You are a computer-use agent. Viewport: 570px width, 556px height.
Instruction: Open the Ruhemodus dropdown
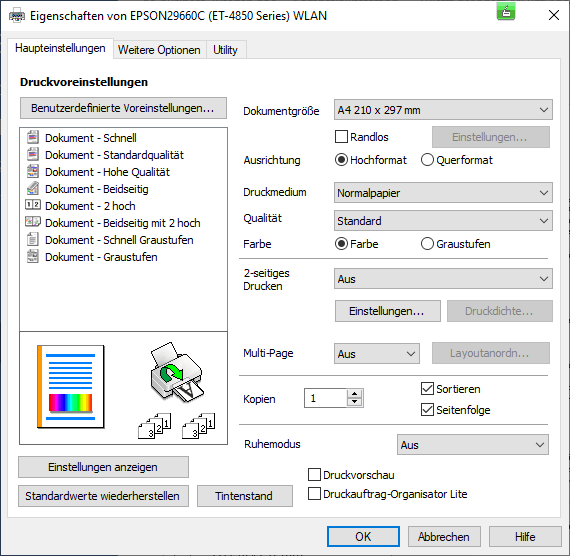[x=473, y=444]
